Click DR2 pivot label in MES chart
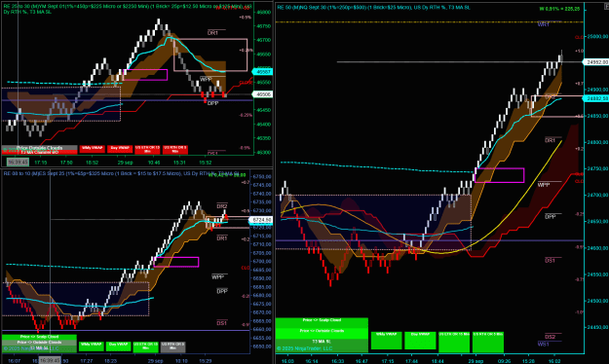The width and height of the screenshot is (609, 364). 222,206
